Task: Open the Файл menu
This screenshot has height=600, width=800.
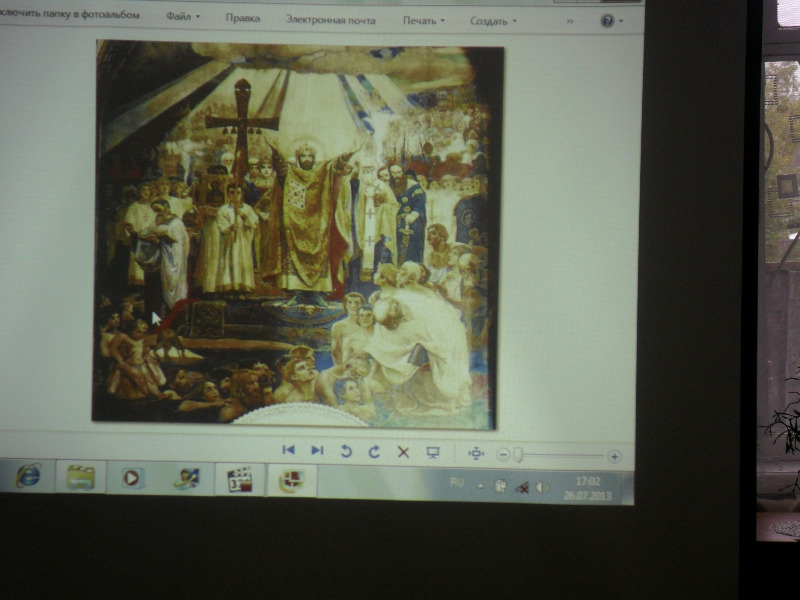Action: (183, 16)
